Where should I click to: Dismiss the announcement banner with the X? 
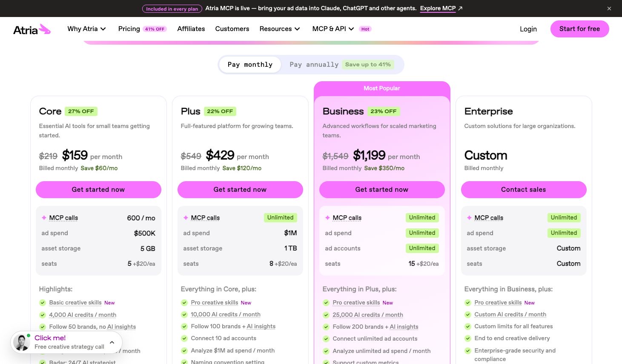tap(609, 9)
